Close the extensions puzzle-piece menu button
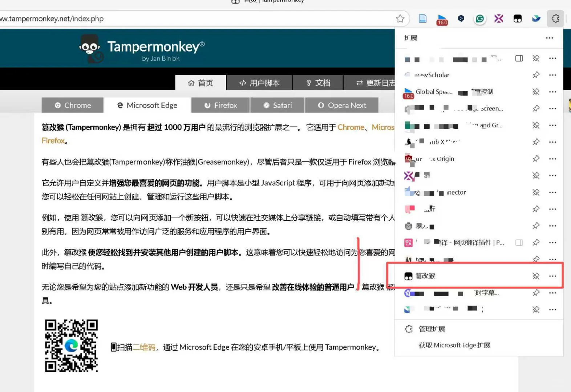The width and height of the screenshot is (571, 392). click(555, 19)
